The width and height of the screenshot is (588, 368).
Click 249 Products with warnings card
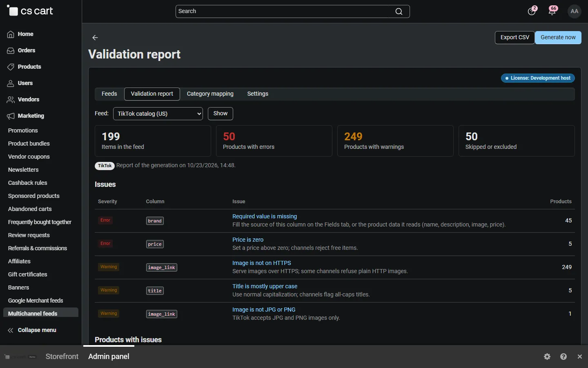[395, 141]
